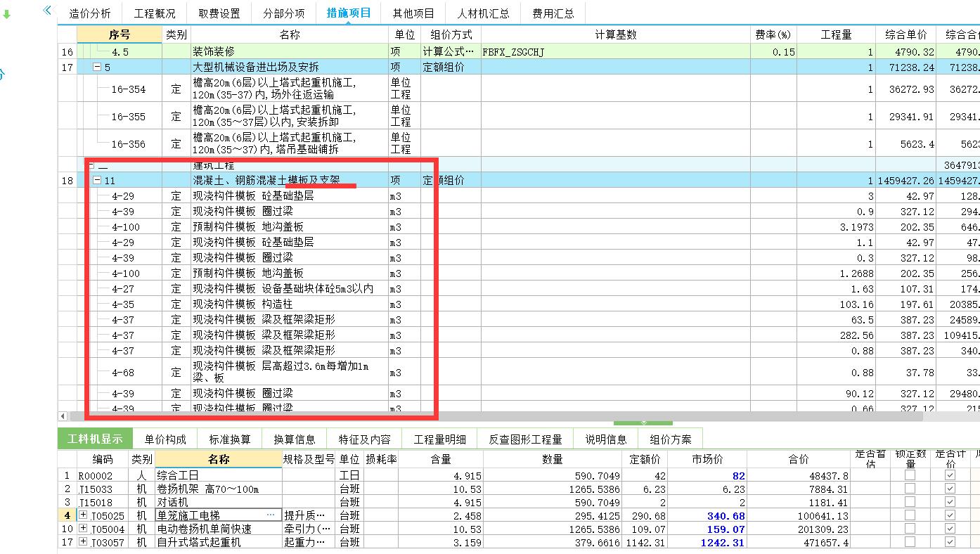980x554 pixels.
Task: Switch to 分部分项 tab
Action: click(x=283, y=13)
